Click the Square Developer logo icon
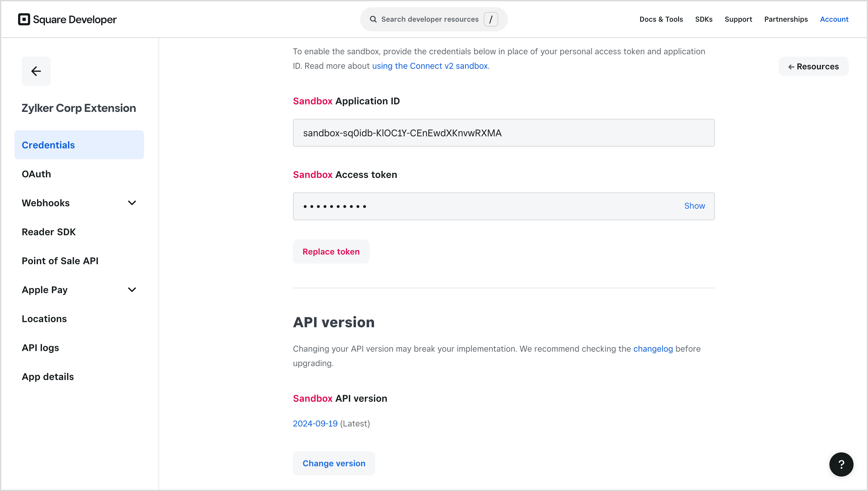The width and height of the screenshot is (868, 491). (24, 19)
